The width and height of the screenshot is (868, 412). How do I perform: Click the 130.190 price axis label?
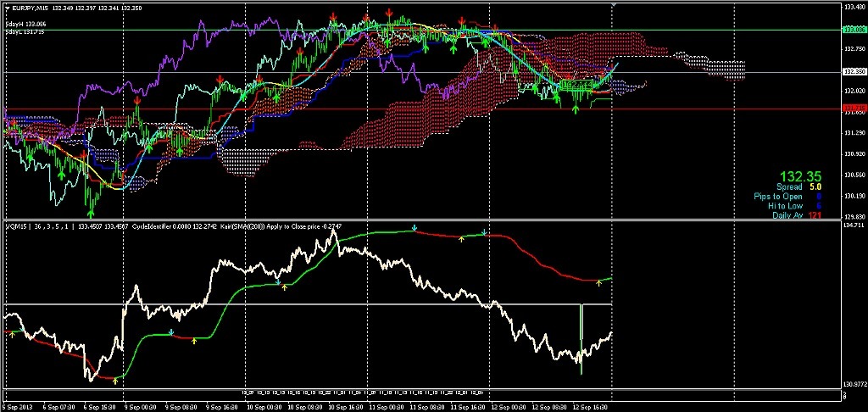pos(855,196)
